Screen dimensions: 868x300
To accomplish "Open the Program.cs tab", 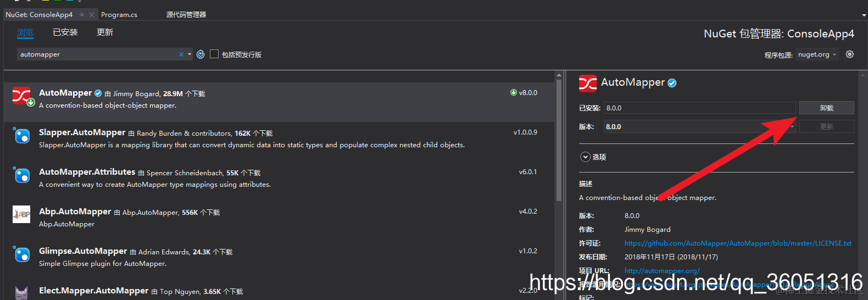I will 119,15.
